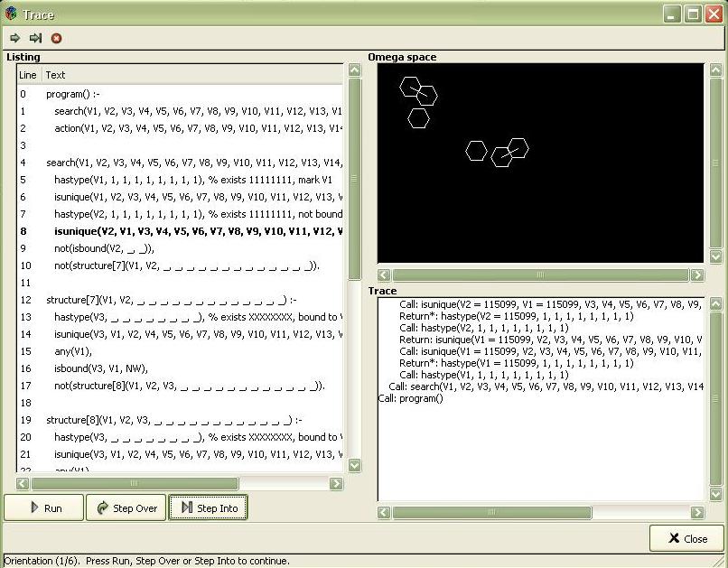Click trace entry Call: program()

pos(411,398)
